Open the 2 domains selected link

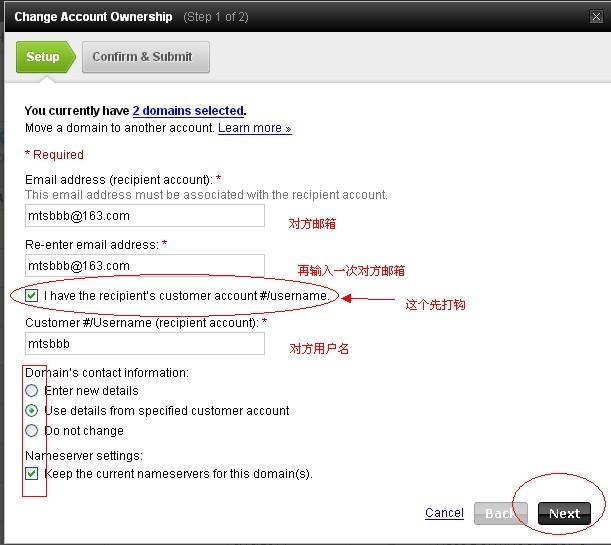(188, 111)
